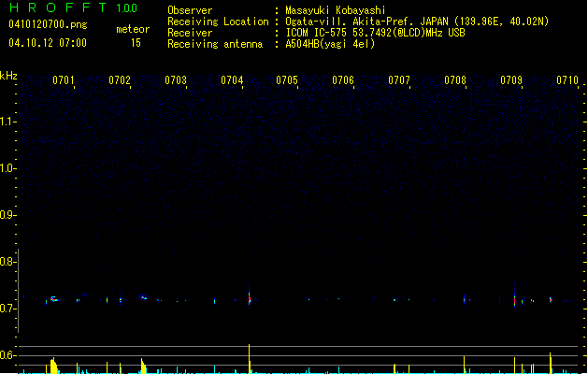This screenshot has height=374, width=588.
Task: Click the meteor count value 15
Action: [x=136, y=43]
